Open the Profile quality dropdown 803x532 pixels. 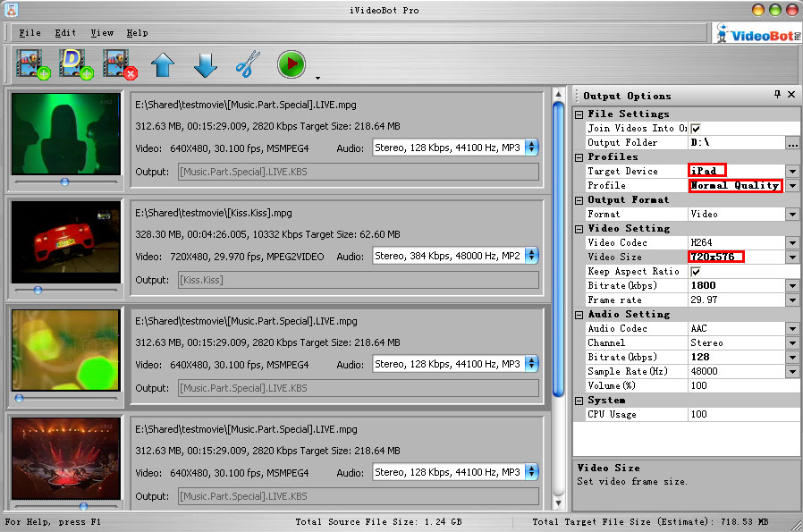point(792,185)
